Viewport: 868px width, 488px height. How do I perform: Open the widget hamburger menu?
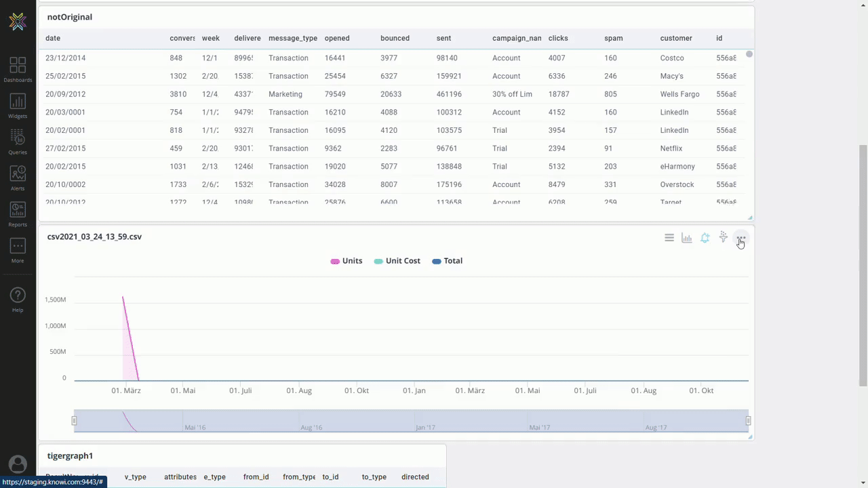point(669,238)
